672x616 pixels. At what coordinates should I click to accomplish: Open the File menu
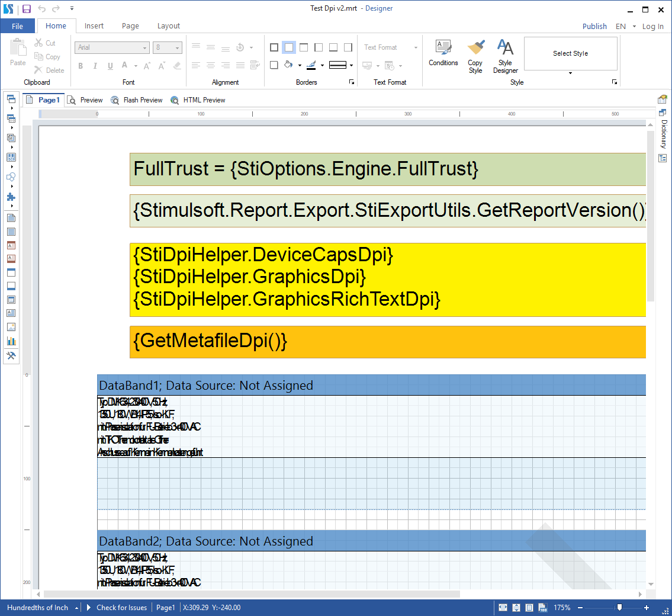pyautogui.click(x=18, y=26)
